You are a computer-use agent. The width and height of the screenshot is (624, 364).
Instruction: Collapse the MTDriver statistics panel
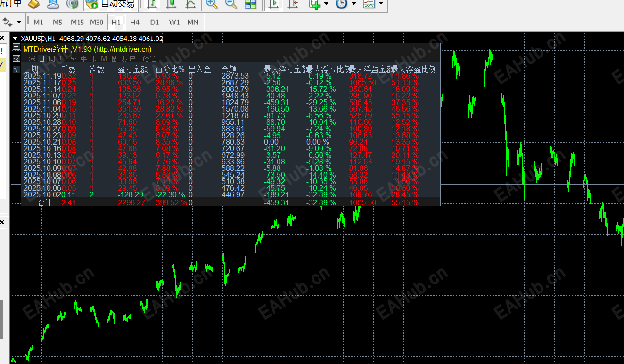(16, 47)
